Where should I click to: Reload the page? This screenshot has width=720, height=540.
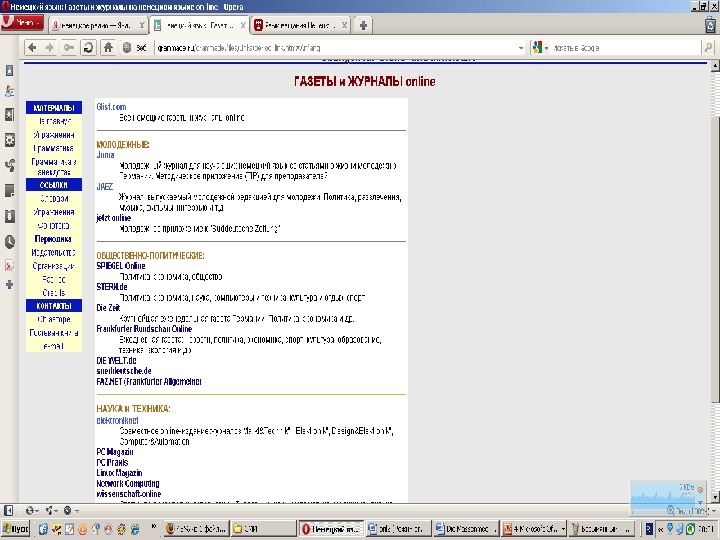pyautogui.click(x=88, y=47)
